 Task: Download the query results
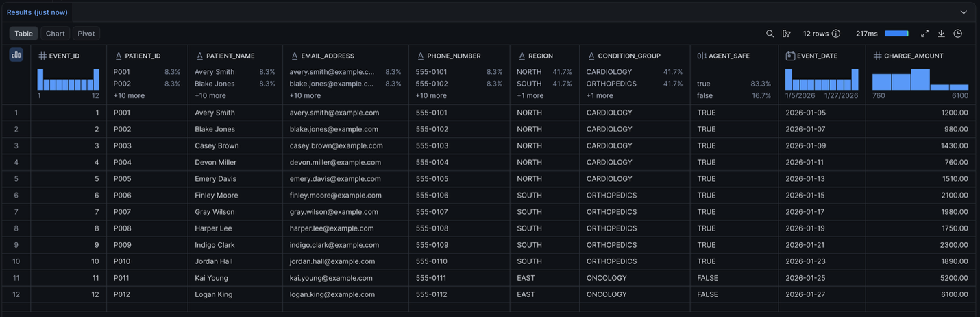tap(942, 34)
